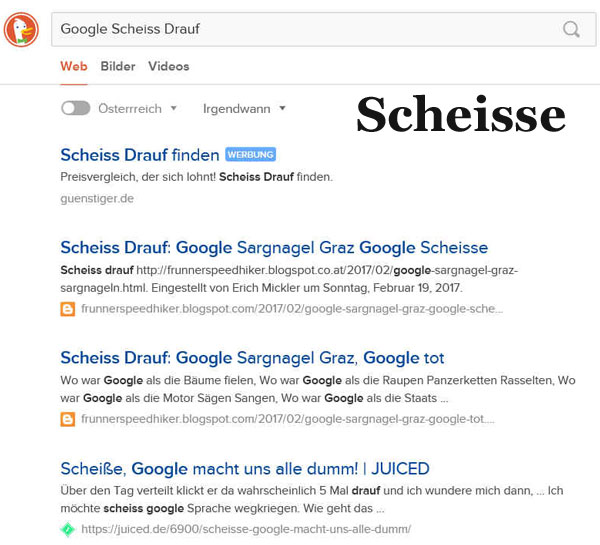Viewport: 600px width, 545px height.
Task: Open Scheiße, Google macht uns alle dumm result
Action: [245, 468]
